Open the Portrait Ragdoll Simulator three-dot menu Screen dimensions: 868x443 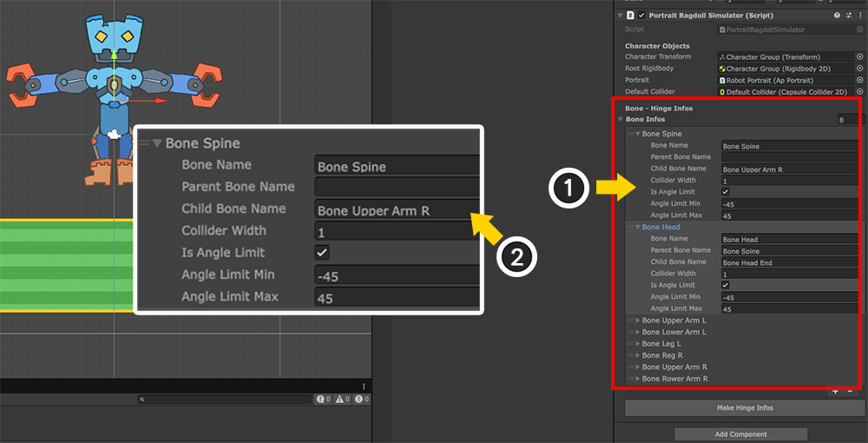[859, 16]
